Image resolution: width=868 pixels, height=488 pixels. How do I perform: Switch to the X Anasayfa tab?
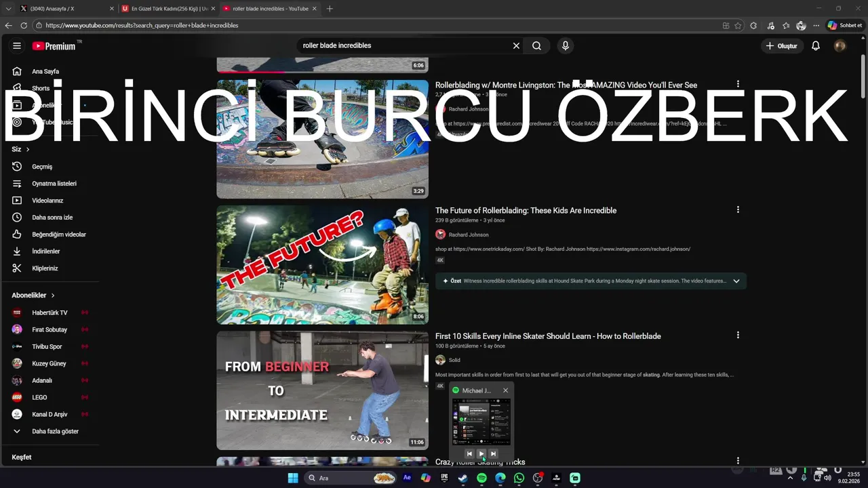coord(65,9)
